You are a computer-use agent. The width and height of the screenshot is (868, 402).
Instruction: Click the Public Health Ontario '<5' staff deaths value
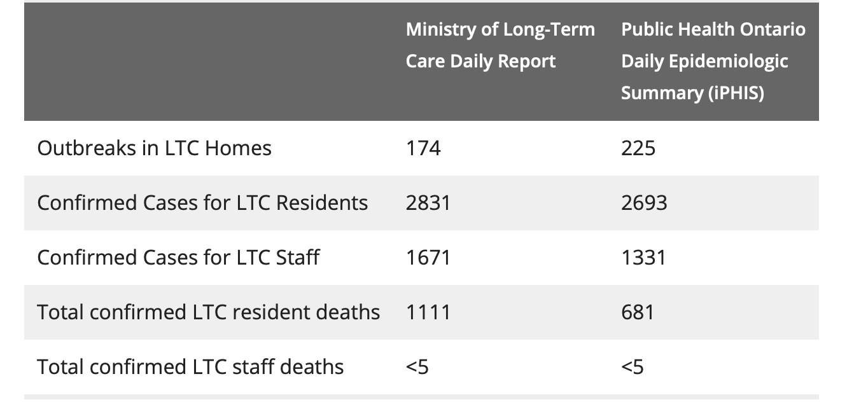tap(633, 367)
